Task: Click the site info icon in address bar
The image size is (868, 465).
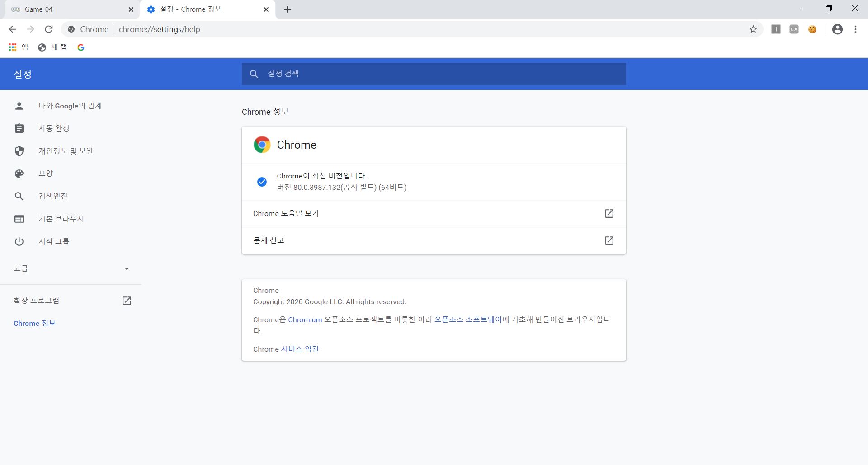Action: click(x=71, y=29)
